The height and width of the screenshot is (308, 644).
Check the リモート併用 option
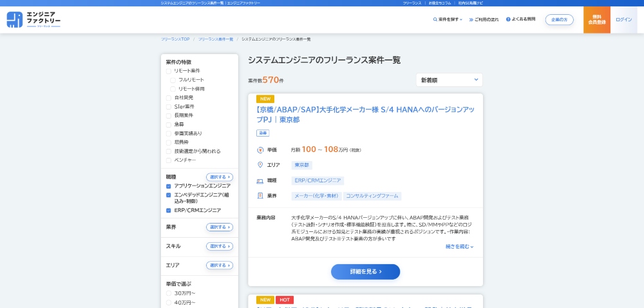pyautogui.click(x=173, y=89)
